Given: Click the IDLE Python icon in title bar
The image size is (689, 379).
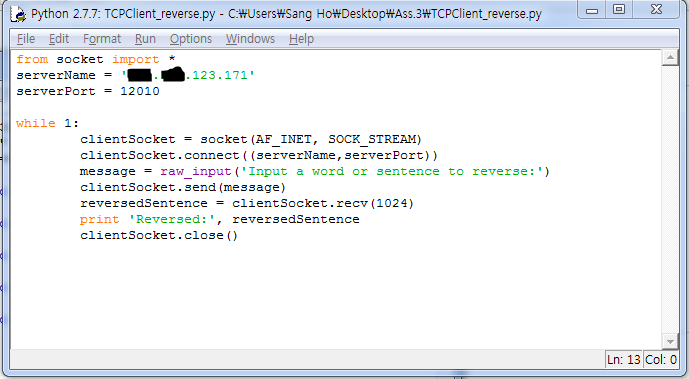Looking at the screenshot, I should 18,14.
